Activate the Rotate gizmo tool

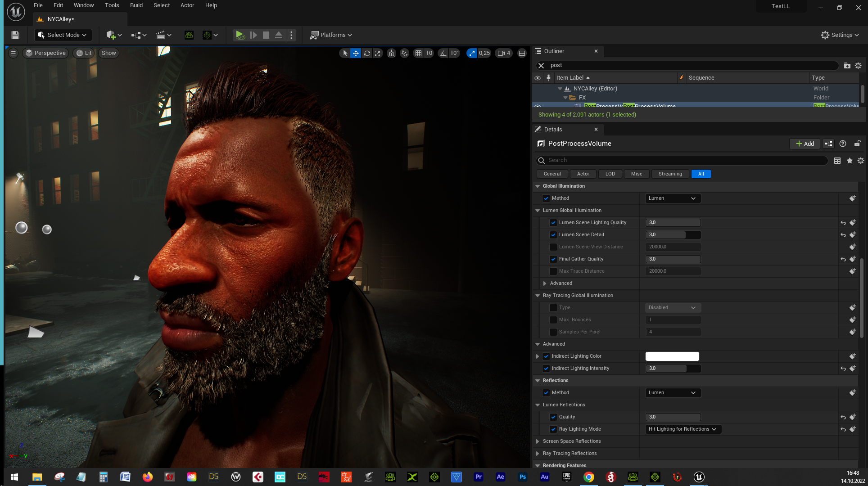click(x=367, y=53)
